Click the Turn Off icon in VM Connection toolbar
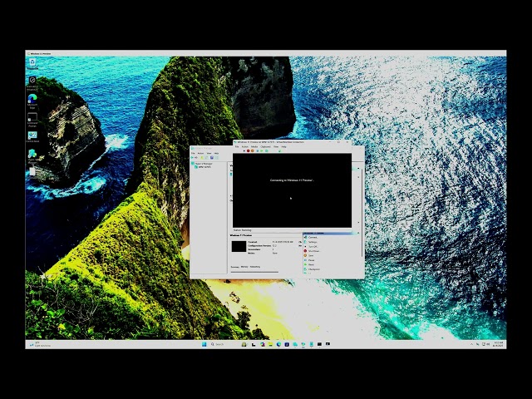The image size is (532, 399). point(244,151)
